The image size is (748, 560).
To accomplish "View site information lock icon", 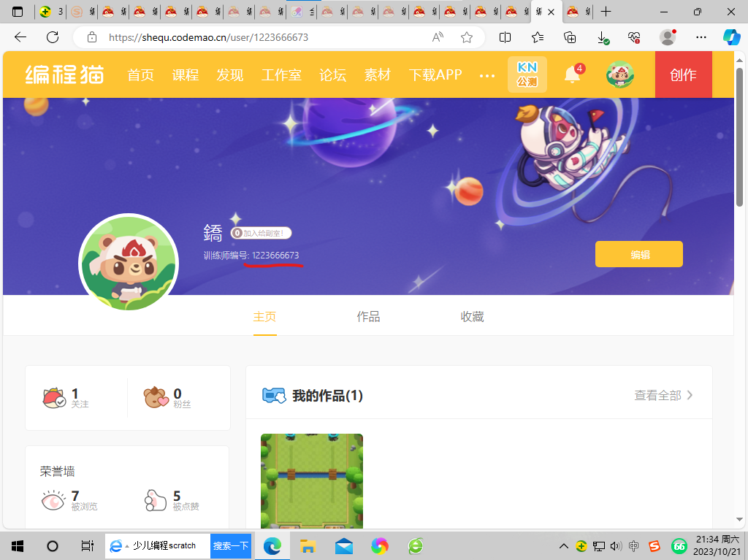I will (x=92, y=37).
